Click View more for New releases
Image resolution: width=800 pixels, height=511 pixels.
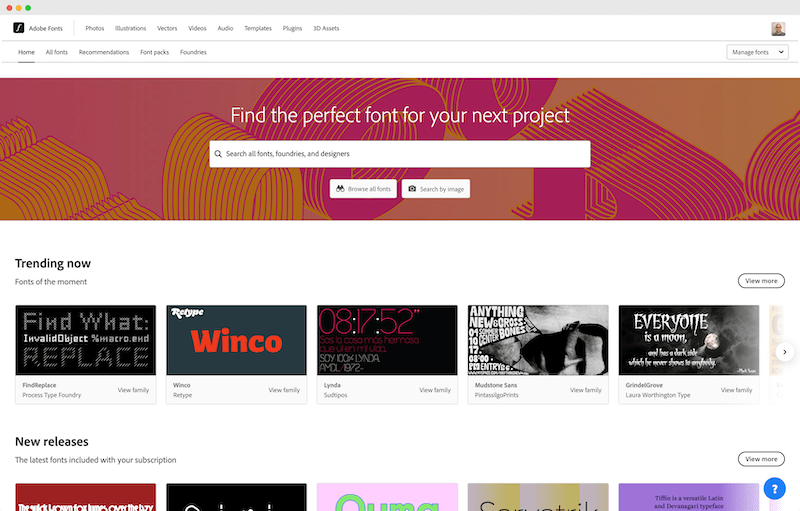(x=761, y=459)
